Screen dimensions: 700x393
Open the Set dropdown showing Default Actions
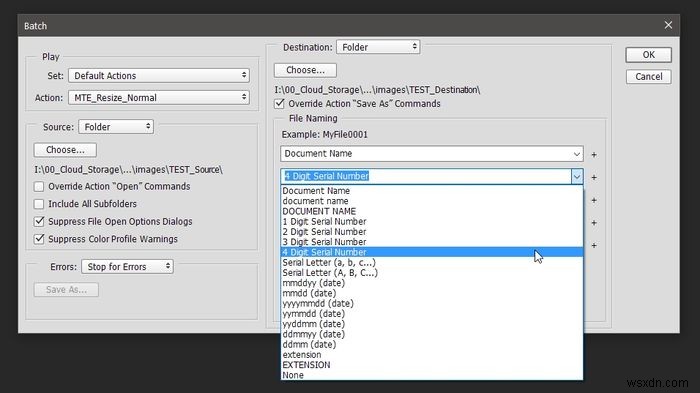158,75
